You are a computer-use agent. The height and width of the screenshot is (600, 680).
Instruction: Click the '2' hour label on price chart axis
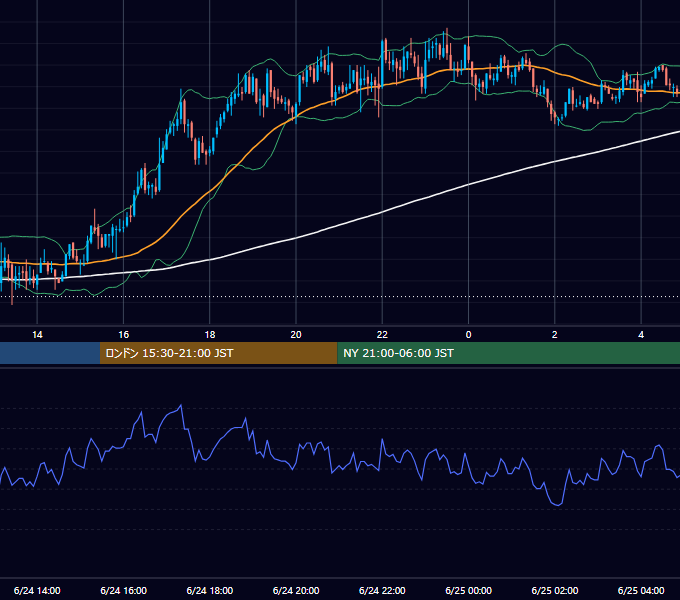tap(555, 335)
